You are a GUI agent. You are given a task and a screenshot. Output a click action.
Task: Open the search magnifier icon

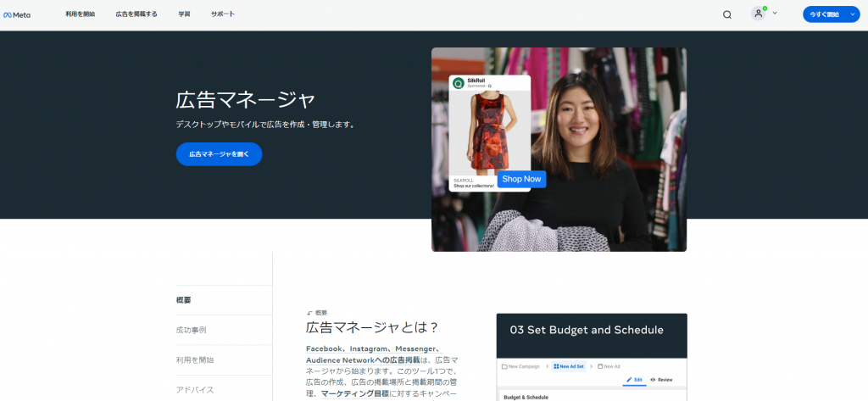(x=726, y=15)
